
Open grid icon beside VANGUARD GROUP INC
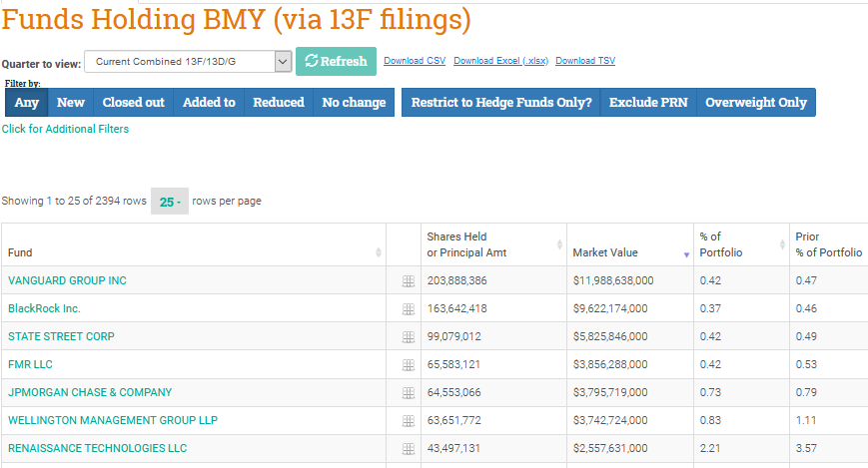(x=408, y=281)
